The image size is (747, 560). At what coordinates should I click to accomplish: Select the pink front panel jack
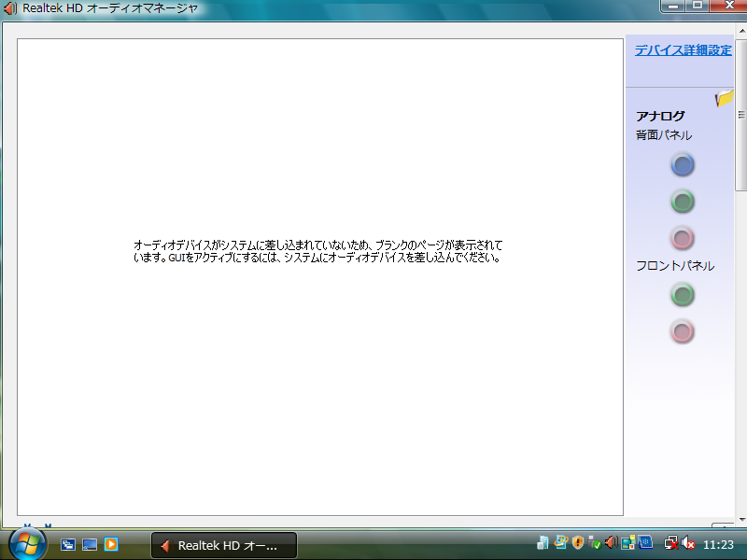(683, 331)
